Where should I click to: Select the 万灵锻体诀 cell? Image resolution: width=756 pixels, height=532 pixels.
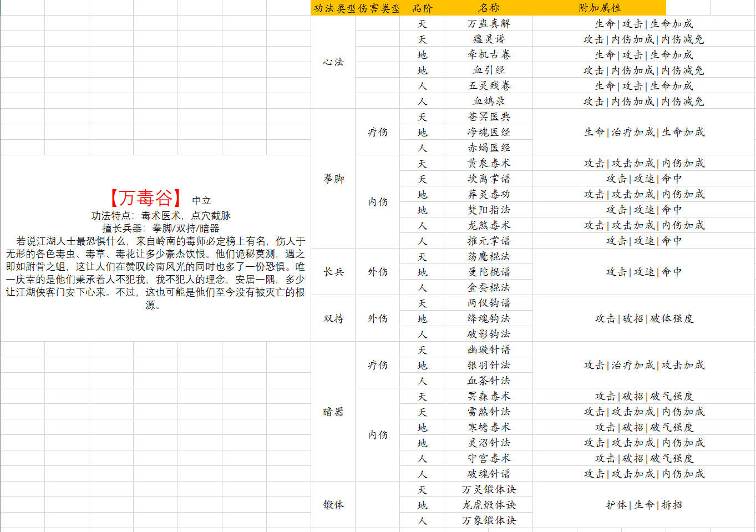click(489, 489)
